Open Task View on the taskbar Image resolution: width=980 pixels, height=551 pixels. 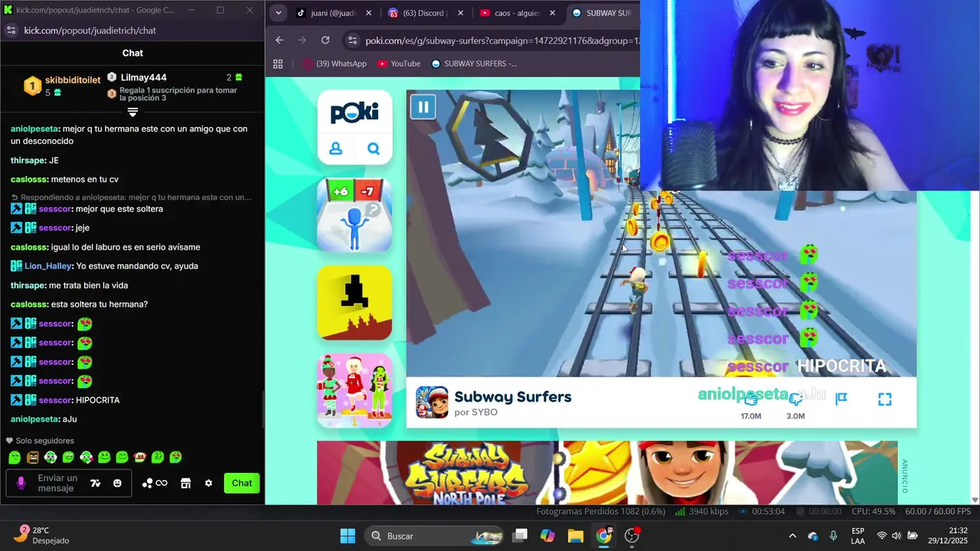[520, 536]
